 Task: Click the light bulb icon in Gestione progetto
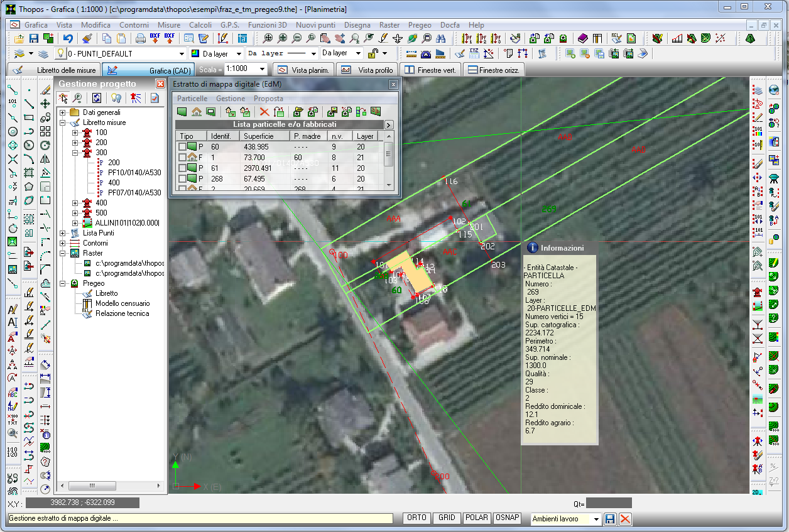(116, 98)
